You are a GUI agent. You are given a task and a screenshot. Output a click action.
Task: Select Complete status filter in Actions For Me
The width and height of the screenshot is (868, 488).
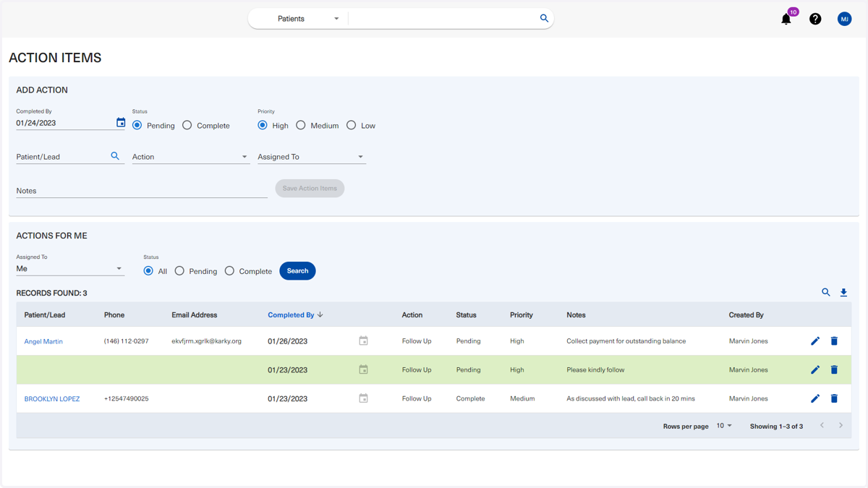pyautogui.click(x=229, y=271)
